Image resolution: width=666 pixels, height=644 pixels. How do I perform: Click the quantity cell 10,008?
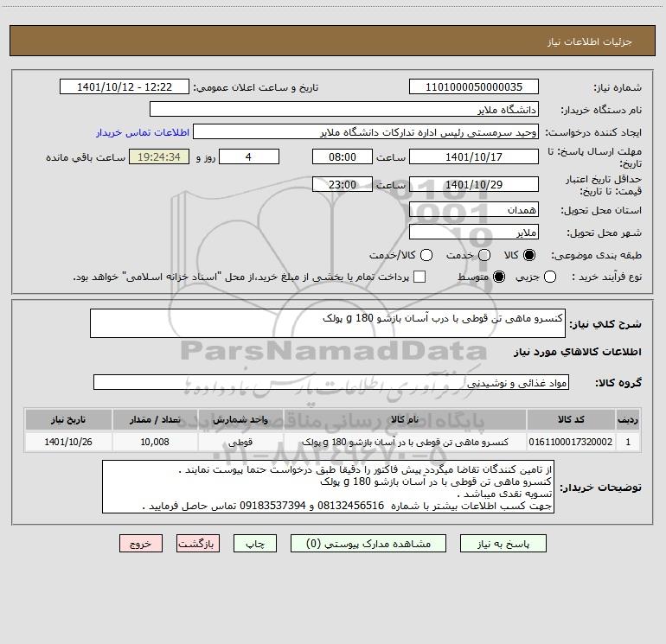point(155,442)
